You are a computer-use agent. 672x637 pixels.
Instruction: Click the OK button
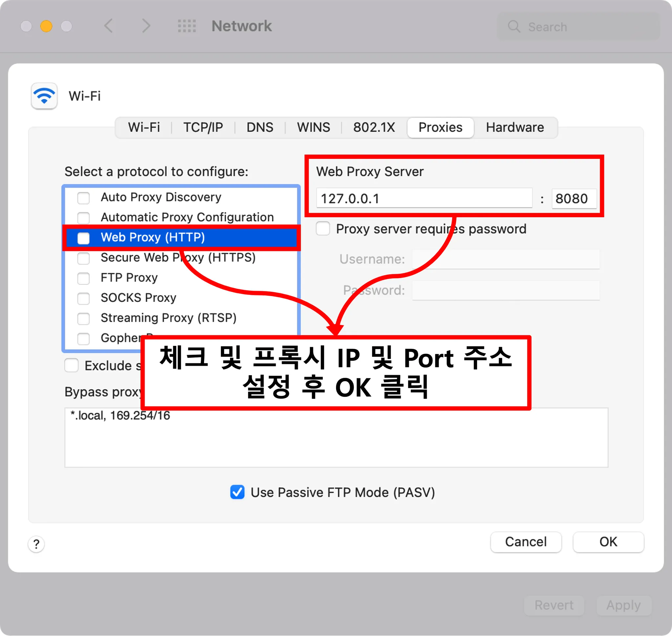pos(608,541)
